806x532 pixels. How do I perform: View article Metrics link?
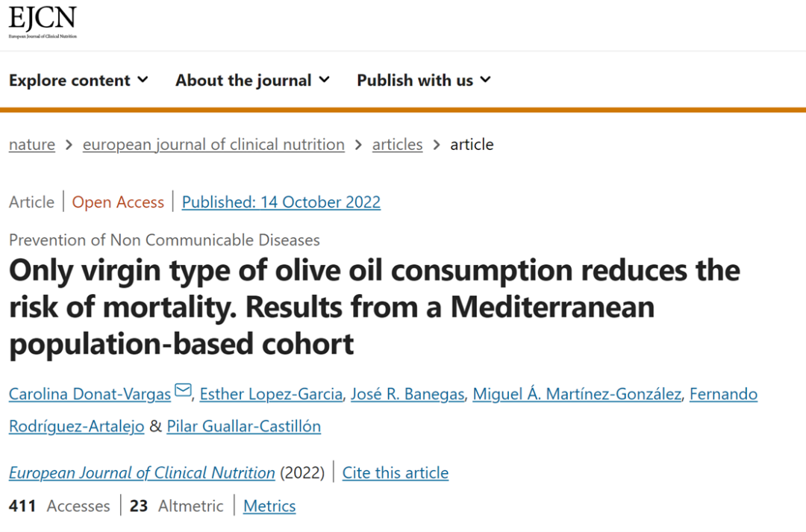[269, 507]
